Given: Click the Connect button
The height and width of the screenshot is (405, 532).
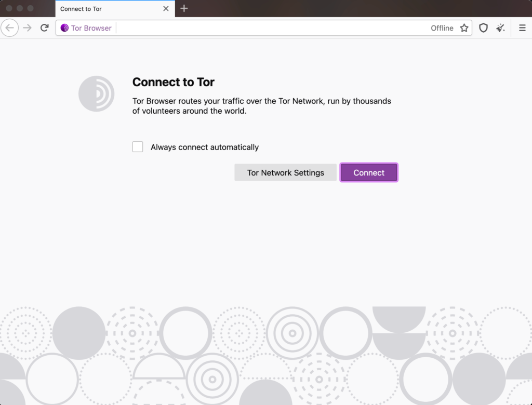Looking at the screenshot, I should click(x=369, y=173).
